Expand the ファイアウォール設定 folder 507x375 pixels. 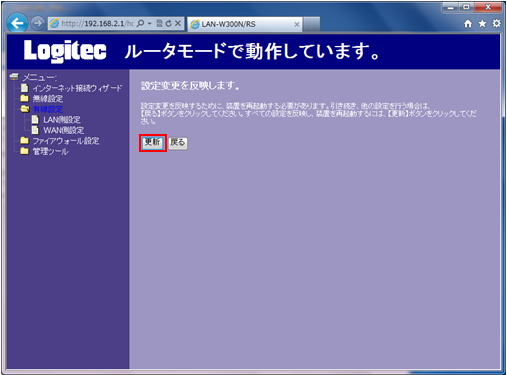point(60,141)
